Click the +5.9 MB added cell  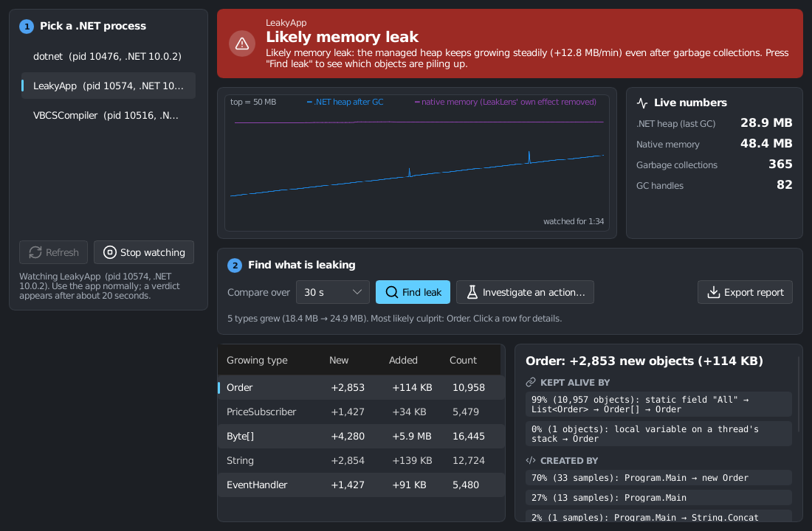coord(412,436)
